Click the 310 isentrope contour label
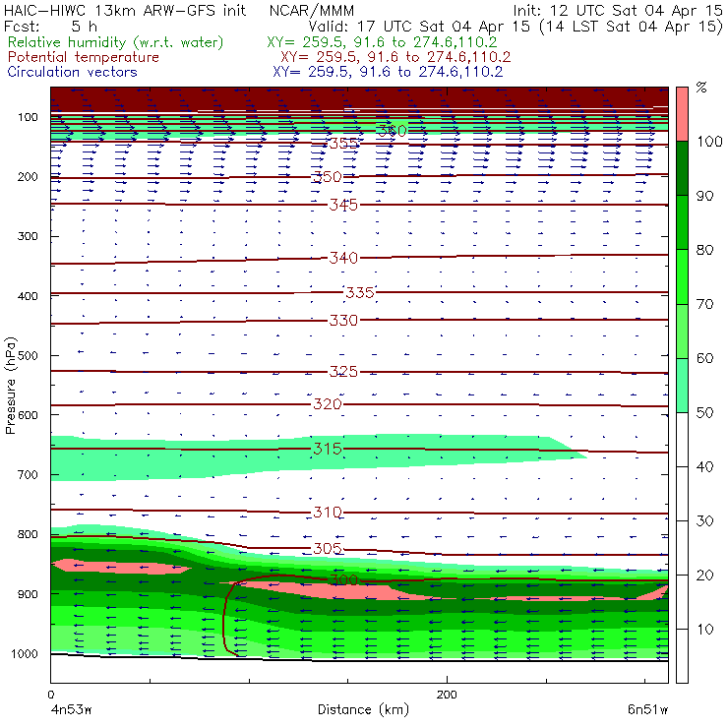The height and width of the screenshot is (728, 728). pos(328,513)
